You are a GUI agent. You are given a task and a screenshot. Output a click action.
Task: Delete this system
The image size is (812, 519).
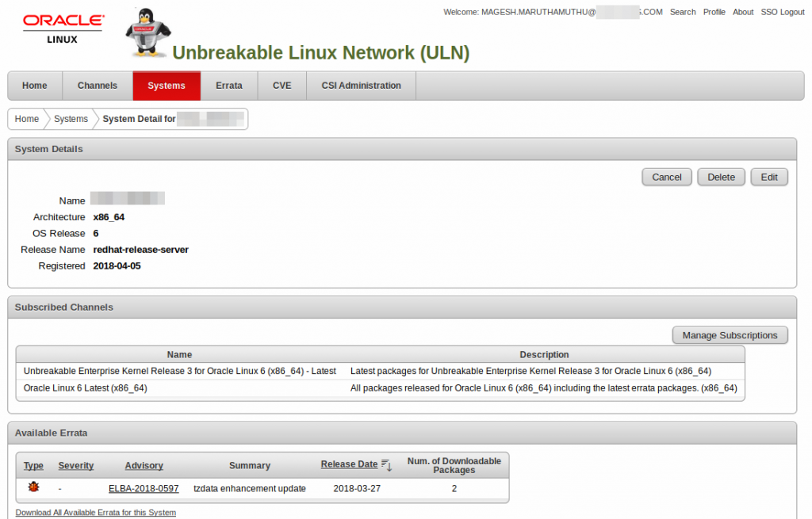click(x=721, y=177)
